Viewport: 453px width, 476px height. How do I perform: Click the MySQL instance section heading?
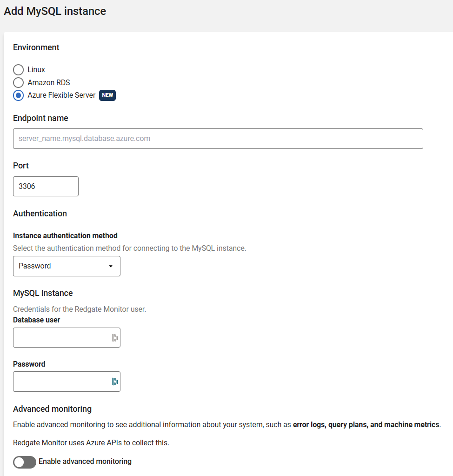pyautogui.click(x=43, y=293)
